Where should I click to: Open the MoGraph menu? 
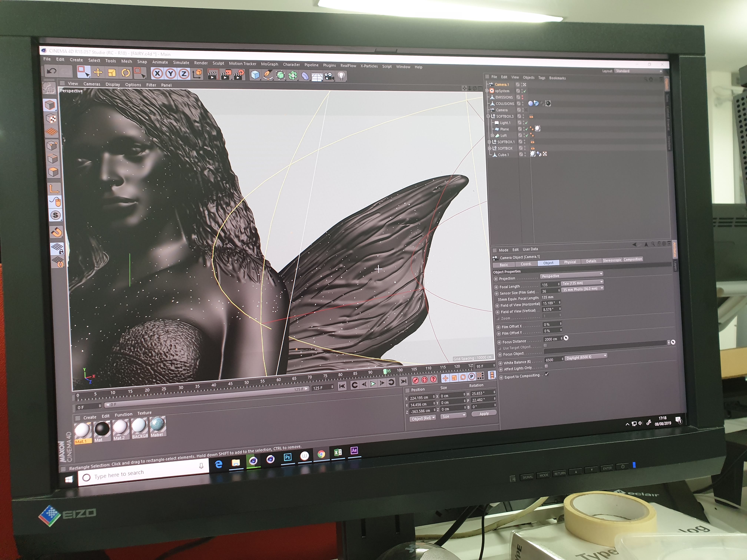(x=270, y=64)
